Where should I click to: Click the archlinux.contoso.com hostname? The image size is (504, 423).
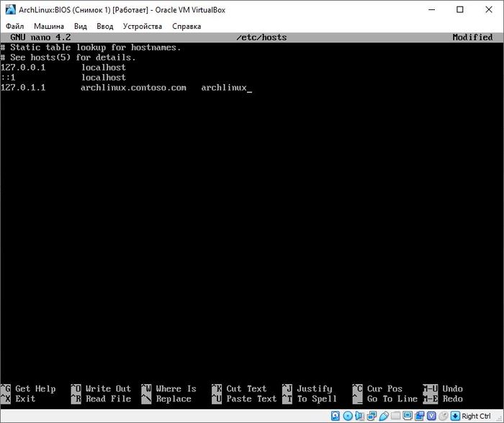[133, 87]
